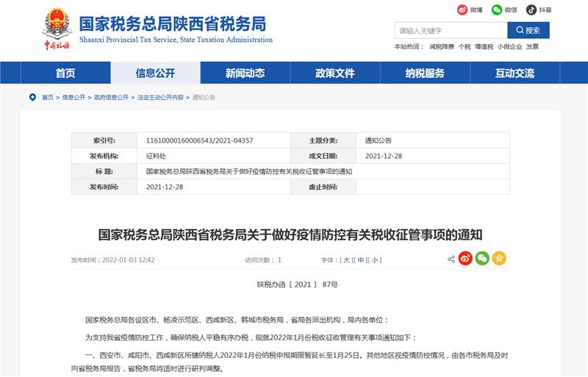588x377 pixels.
Task: Focus the keyword search input field
Action: [x=451, y=30]
